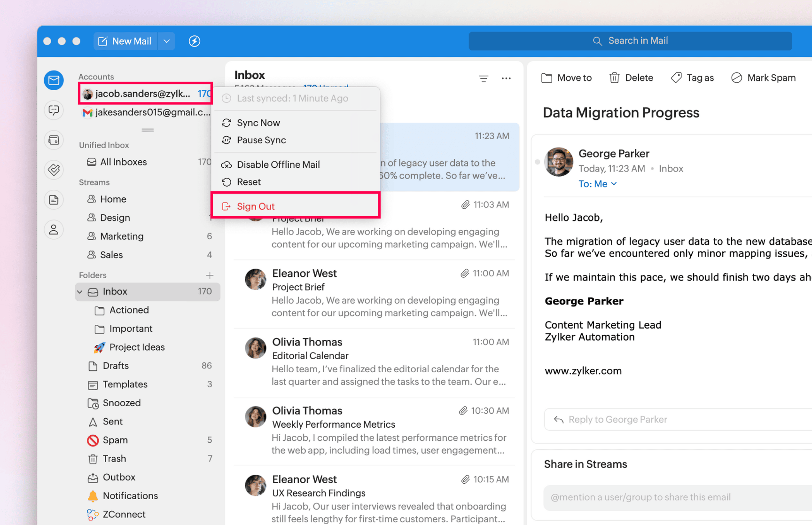Open the inbox three-dot more options
The width and height of the screenshot is (812, 525).
pos(506,78)
